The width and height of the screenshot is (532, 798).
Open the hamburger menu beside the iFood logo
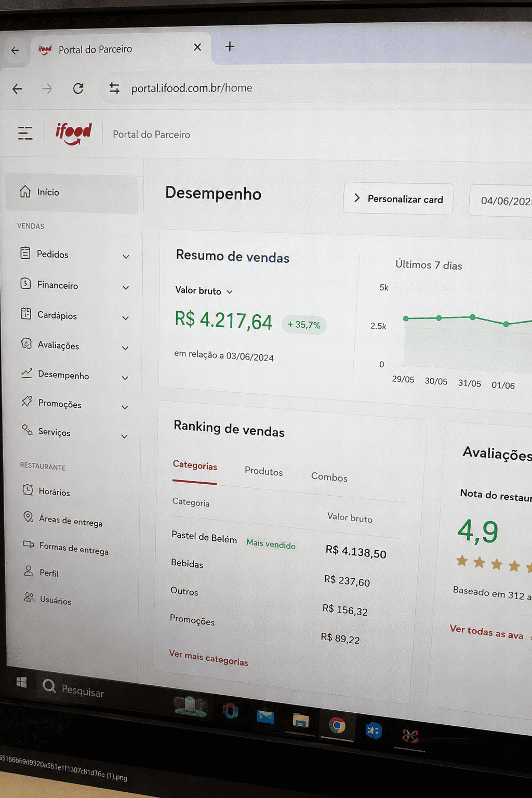(x=25, y=134)
